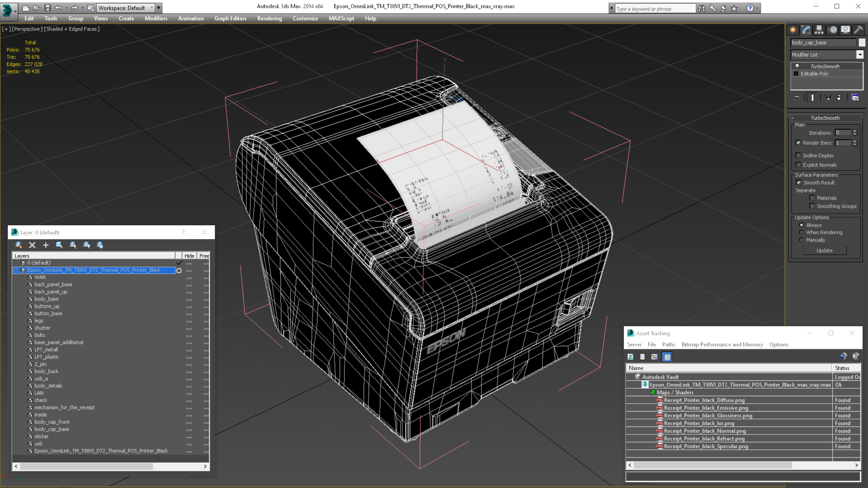Image resolution: width=868 pixels, height=488 pixels.
Task: Open quick access toolbar customize arrow
Action: pos(159,8)
